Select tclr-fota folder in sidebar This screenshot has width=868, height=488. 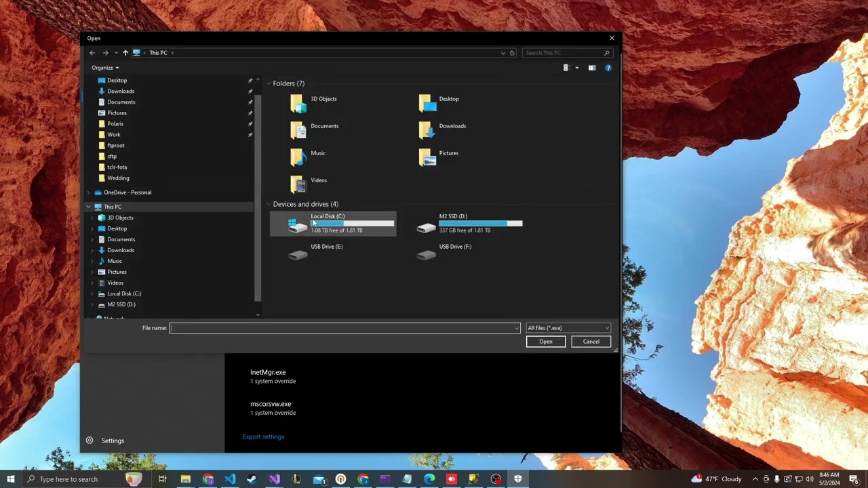click(117, 167)
